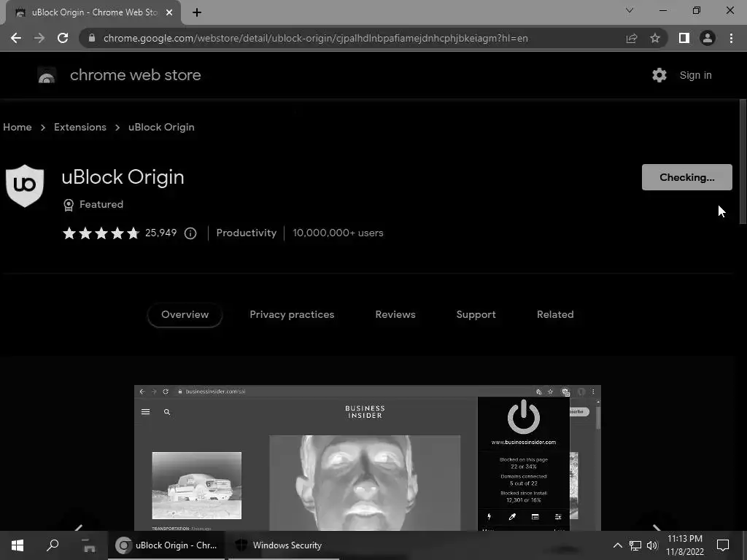Click the five-star rating

(101, 233)
